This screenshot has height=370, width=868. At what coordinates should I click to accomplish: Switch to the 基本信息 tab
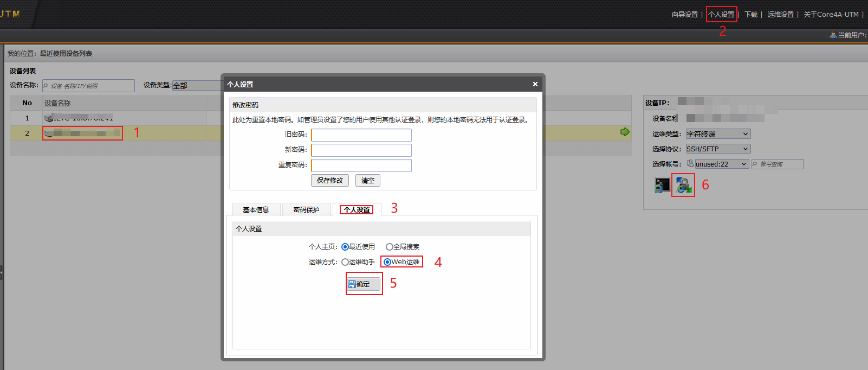tap(256, 210)
